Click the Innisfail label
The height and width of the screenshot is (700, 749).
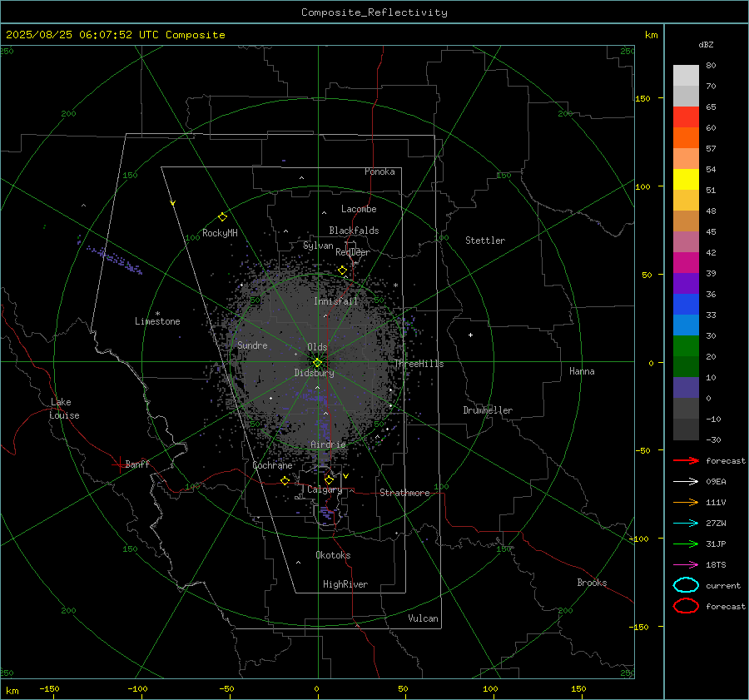(336, 301)
